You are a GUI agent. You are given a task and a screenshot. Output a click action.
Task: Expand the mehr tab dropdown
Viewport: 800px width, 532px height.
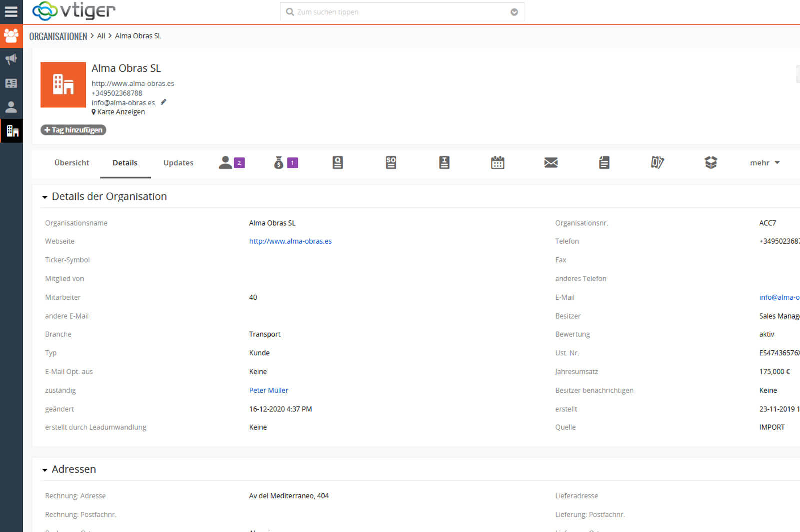pyautogui.click(x=764, y=163)
